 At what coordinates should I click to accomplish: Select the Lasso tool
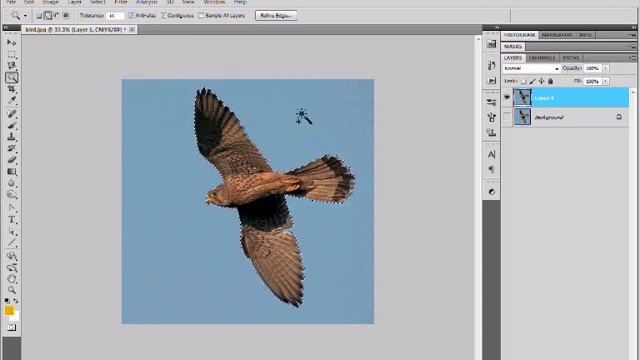(x=11, y=66)
